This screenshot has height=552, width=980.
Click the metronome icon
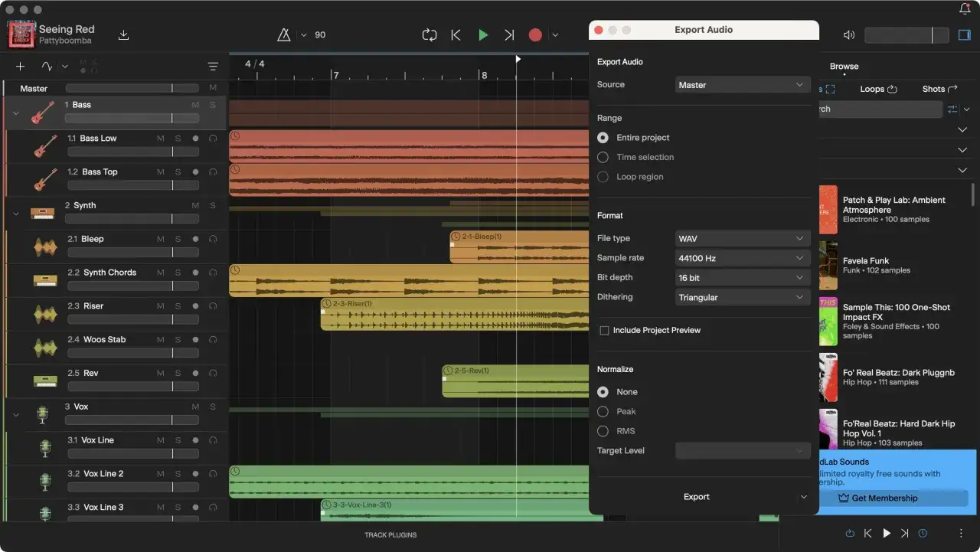284,34
